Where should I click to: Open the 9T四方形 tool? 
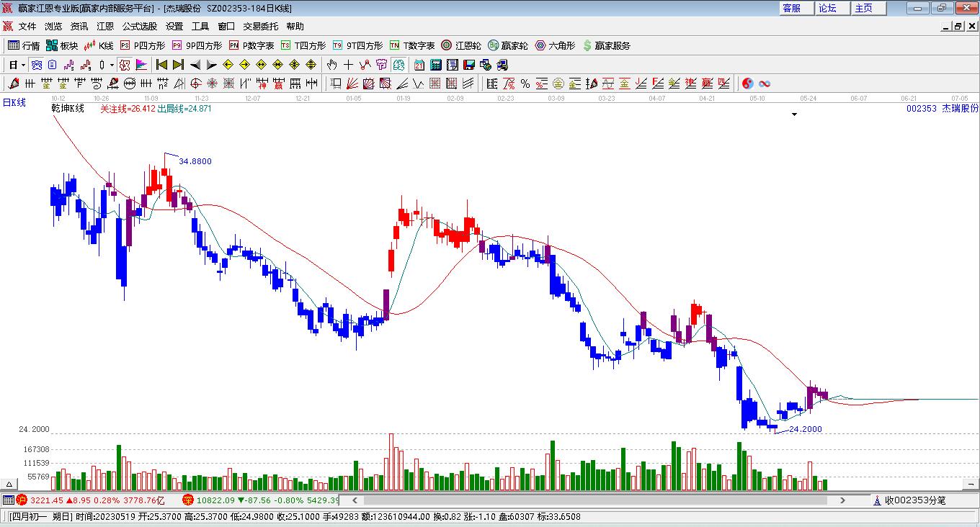tap(357, 45)
